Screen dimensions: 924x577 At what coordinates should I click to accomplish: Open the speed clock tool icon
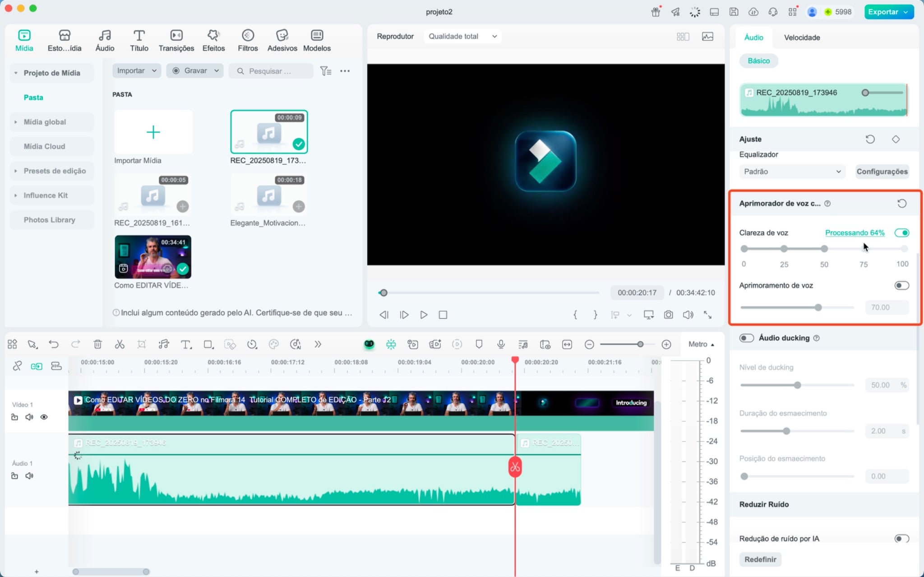point(252,344)
